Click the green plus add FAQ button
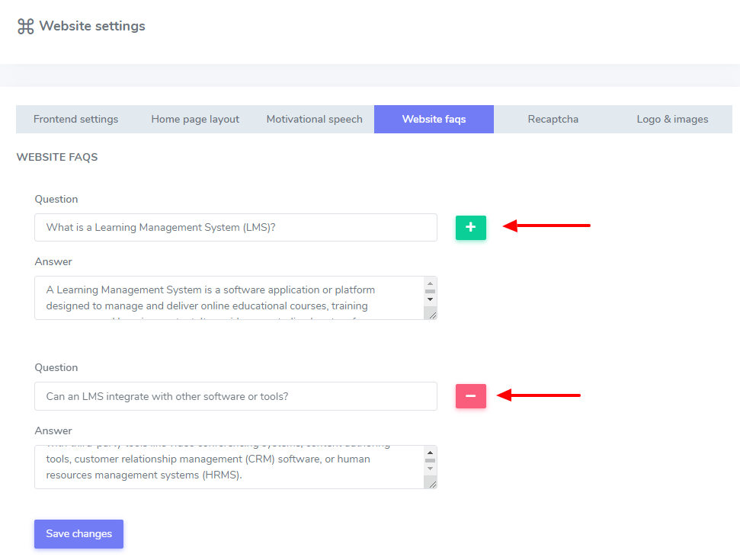Viewport: 740px width, 560px height. tap(470, 227)
